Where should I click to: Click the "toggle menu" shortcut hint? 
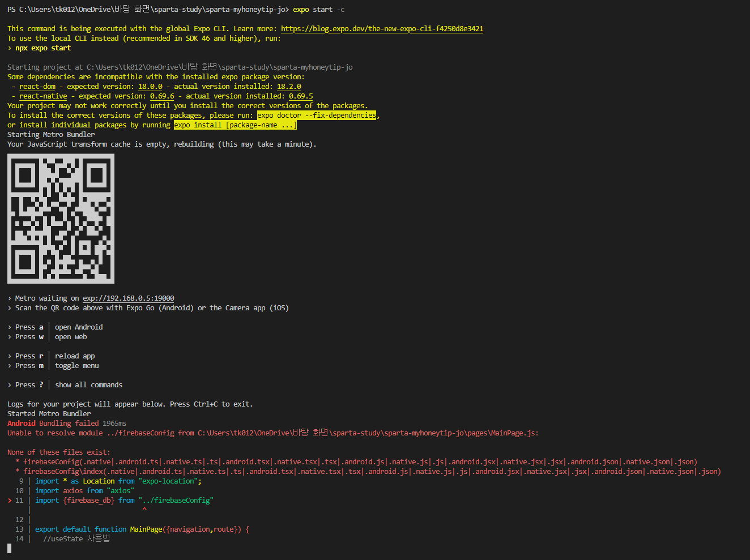coord(77,366)
